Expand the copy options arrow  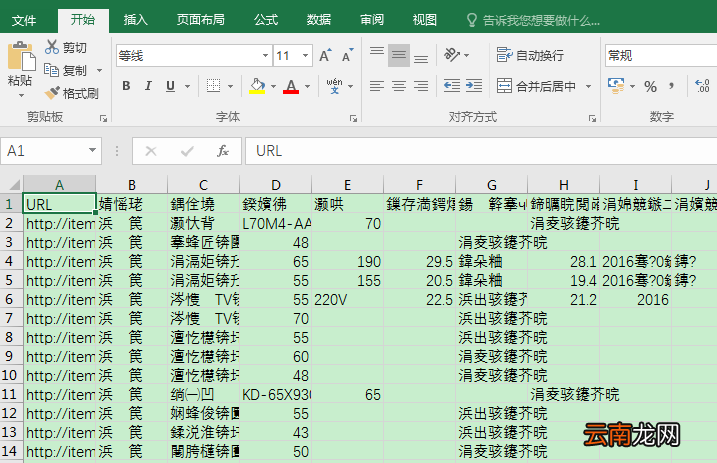coord(99,70)
